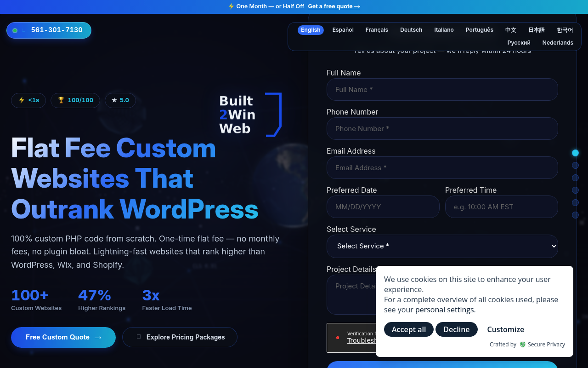Screen dimensions: 588x368
Task: Switch language to 한국어
Action: pyautogui.click(x=565, y=30)
